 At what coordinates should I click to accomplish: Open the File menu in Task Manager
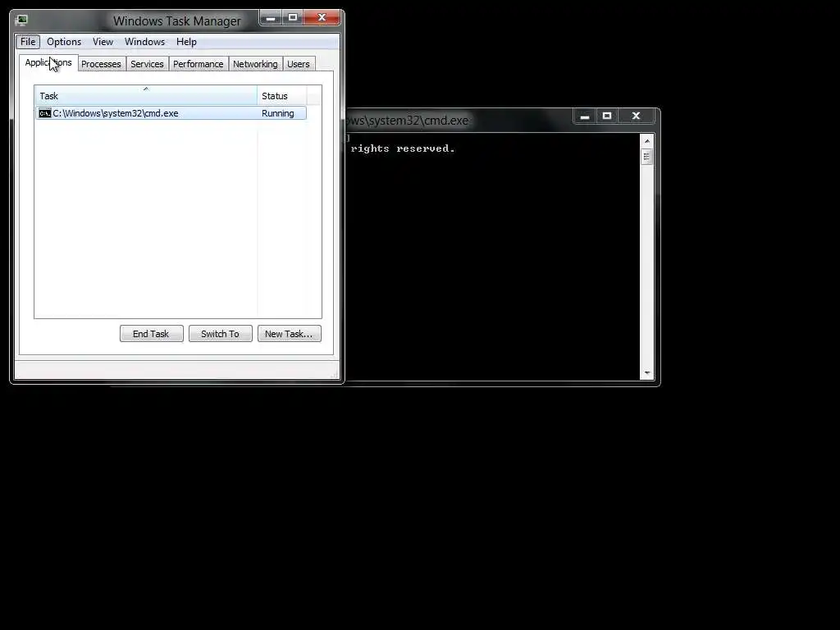28,42
